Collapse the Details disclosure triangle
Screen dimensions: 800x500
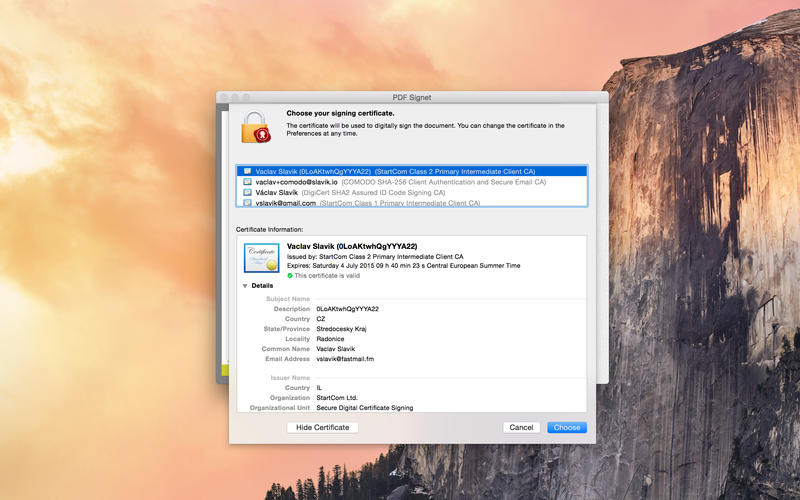tap(244, 286)
